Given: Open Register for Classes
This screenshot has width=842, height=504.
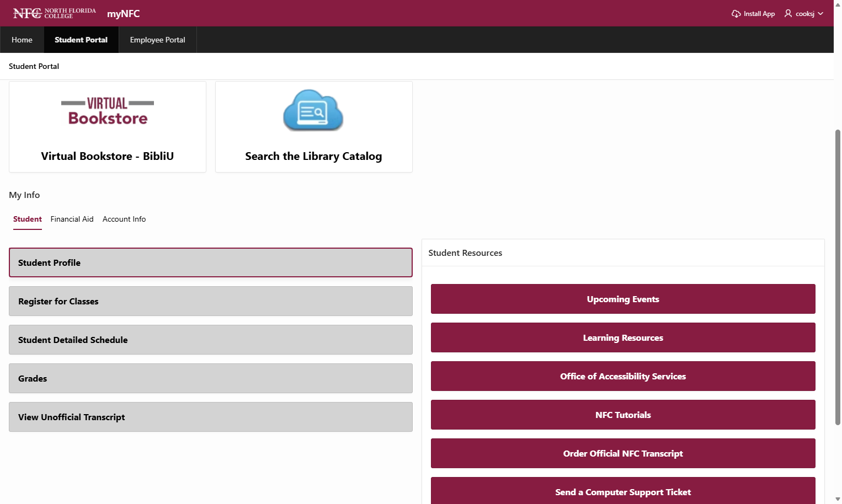Looking at the screenshot, I should tap(211, 301).
